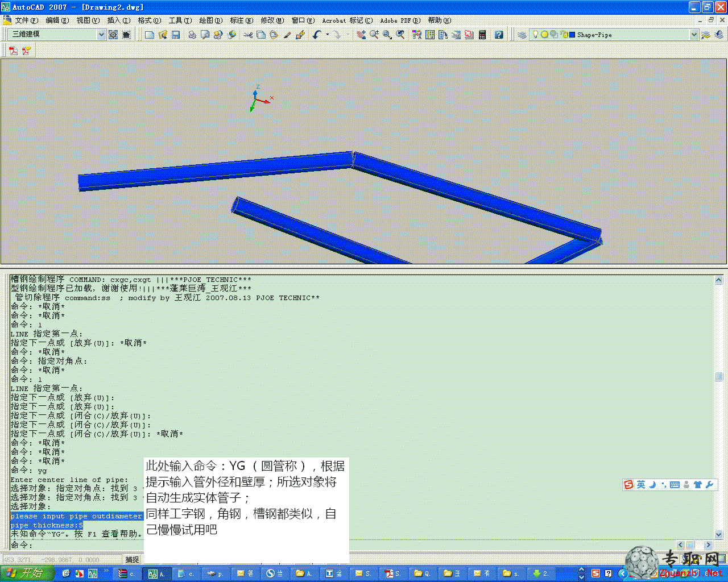Toggle the Shape-Pipe layer lightbulb on/off
The image size is (728, 582).
click(x=535, y=35)
